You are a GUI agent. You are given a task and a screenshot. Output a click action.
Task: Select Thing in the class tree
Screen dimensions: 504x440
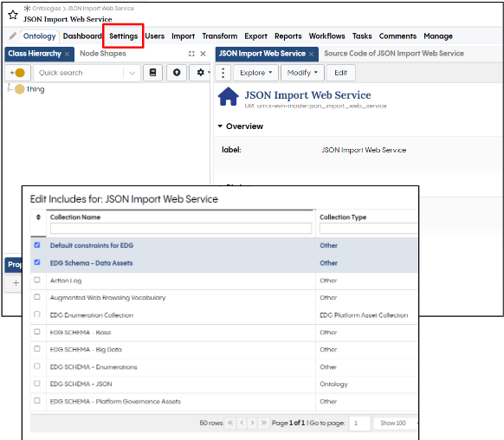click(35, 89)
